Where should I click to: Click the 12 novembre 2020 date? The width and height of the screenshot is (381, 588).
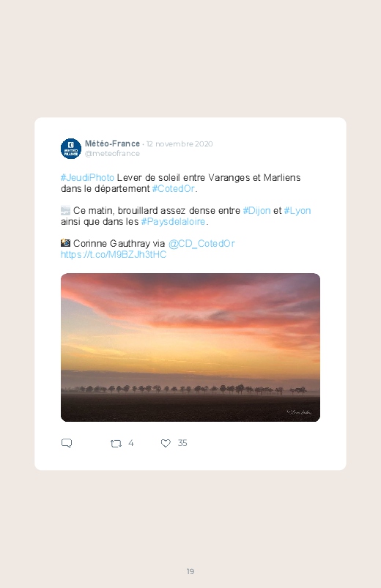tap(180, 144)
